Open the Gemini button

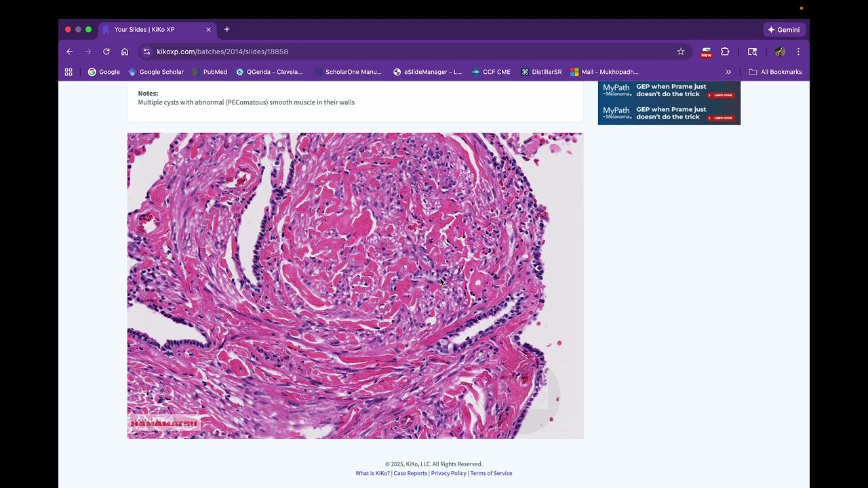(783, 30)
